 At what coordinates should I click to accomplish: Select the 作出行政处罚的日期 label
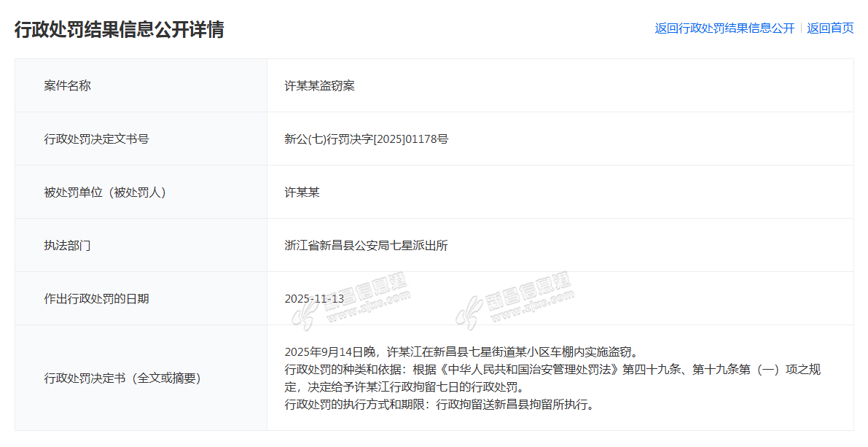click(96, 299)
